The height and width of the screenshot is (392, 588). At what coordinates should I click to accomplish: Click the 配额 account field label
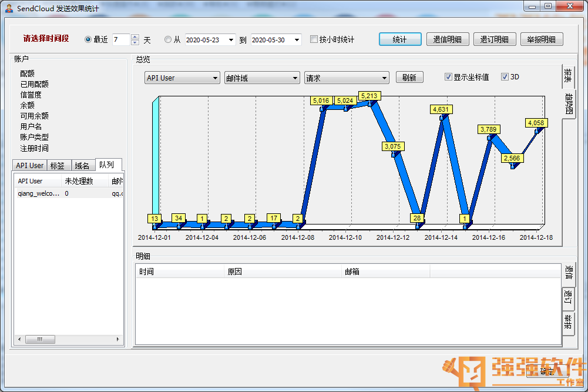[28, 73]
